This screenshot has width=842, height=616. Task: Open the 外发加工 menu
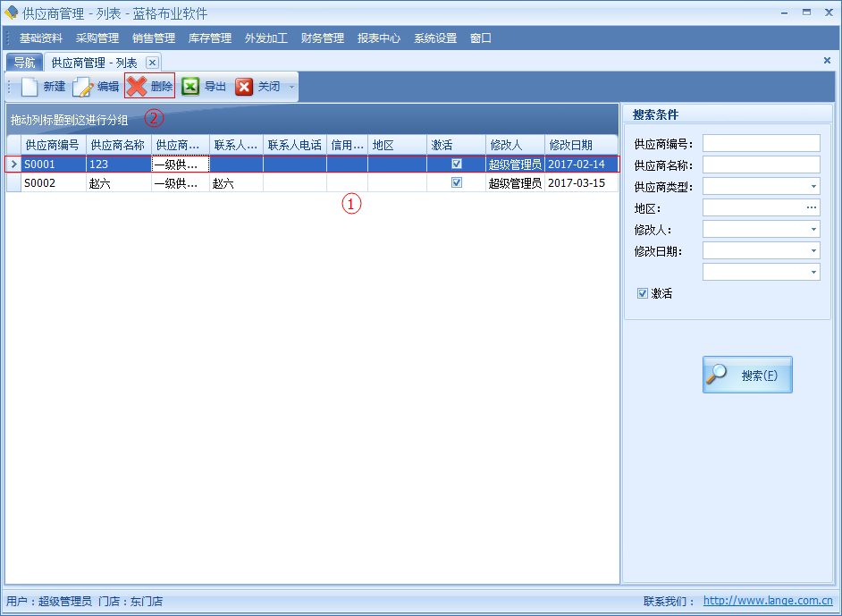pos(266,38)
